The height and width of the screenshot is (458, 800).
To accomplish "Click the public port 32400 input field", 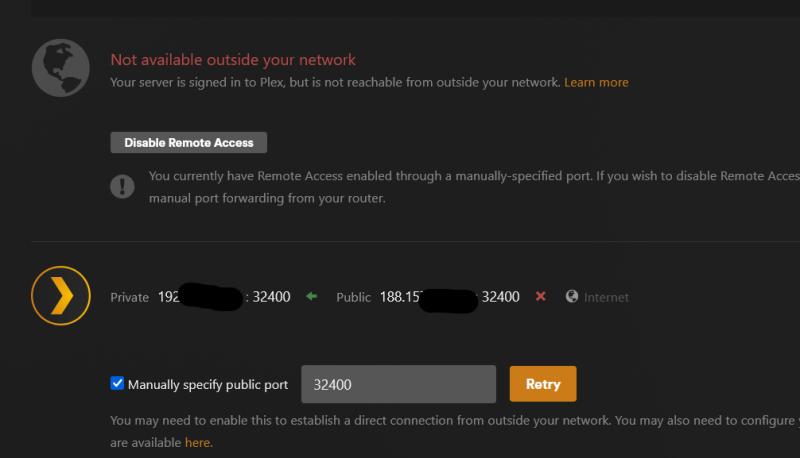I will pos(398,384).
